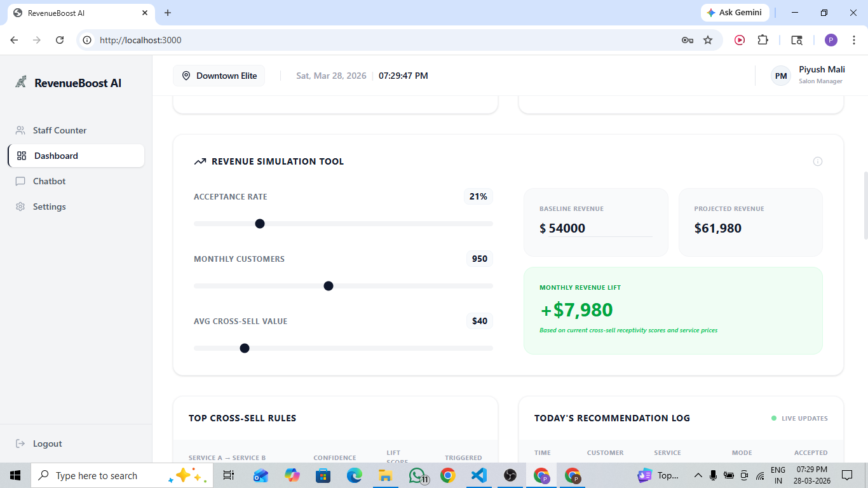Click the PM user avatar
The image size is (868, 488).
point(781,76)
